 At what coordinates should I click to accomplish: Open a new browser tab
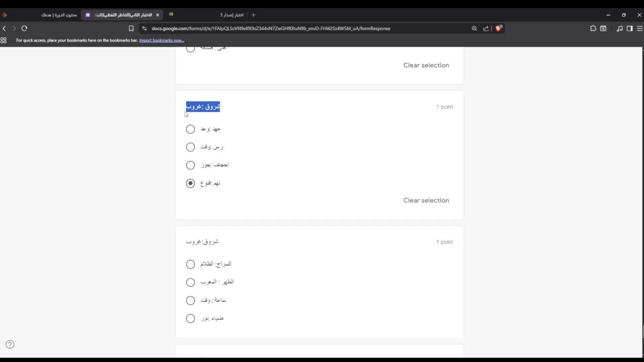click(254, 15)
